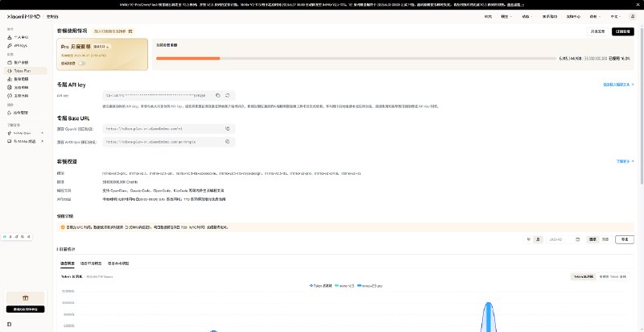Open the dropdown left of the language selector

coord(595,16)
